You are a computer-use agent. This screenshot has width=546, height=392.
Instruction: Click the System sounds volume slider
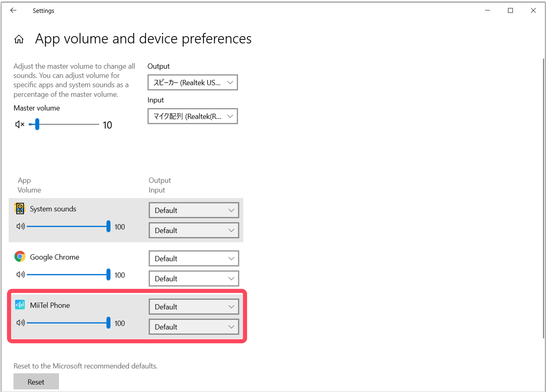click(x=68, y=226)
